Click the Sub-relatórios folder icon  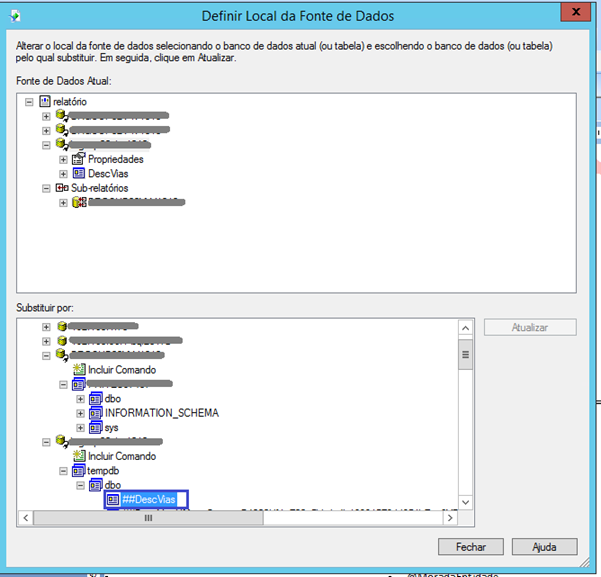[x=62, y=188]
